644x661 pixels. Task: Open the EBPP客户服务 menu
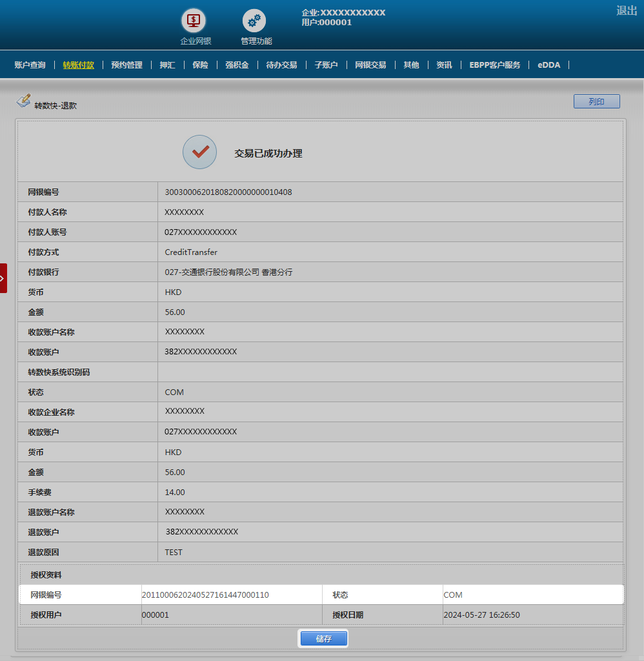(494, 65)
